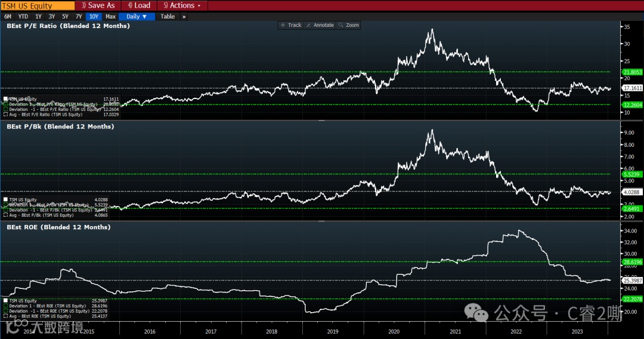Click the 21.8053 P/E upper deviation label

(632, 72)
